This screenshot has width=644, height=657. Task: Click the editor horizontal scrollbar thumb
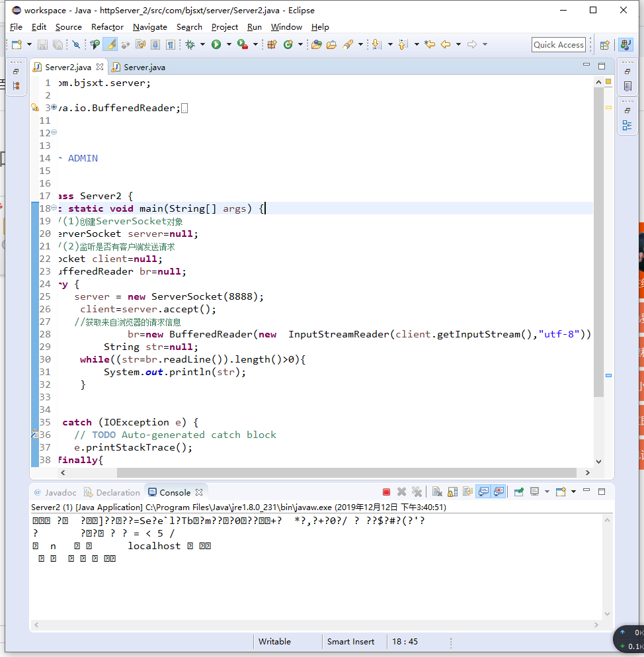346,472
